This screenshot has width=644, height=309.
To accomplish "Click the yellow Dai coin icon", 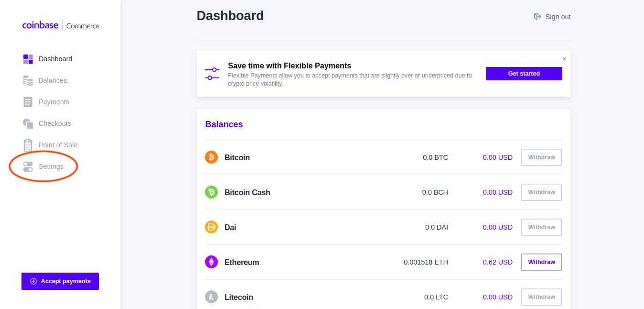I will pyautogui.click(x=211, y=227).
